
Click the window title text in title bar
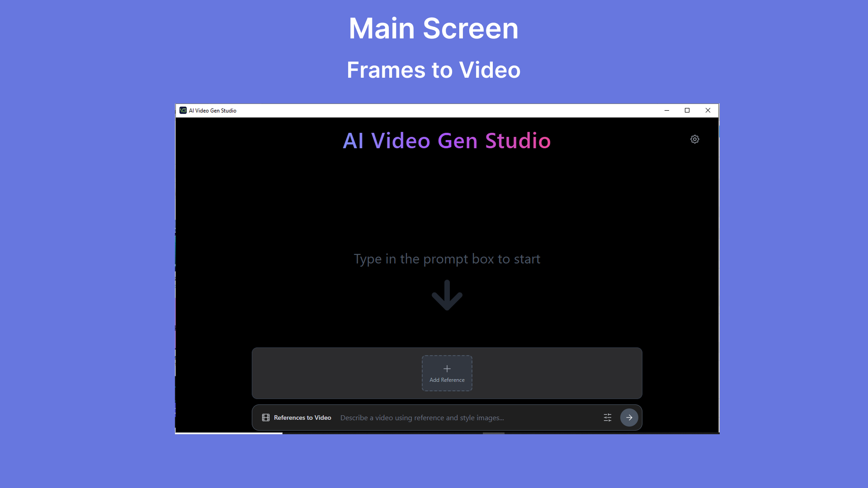pyautogui.click(x=212, y=110)
